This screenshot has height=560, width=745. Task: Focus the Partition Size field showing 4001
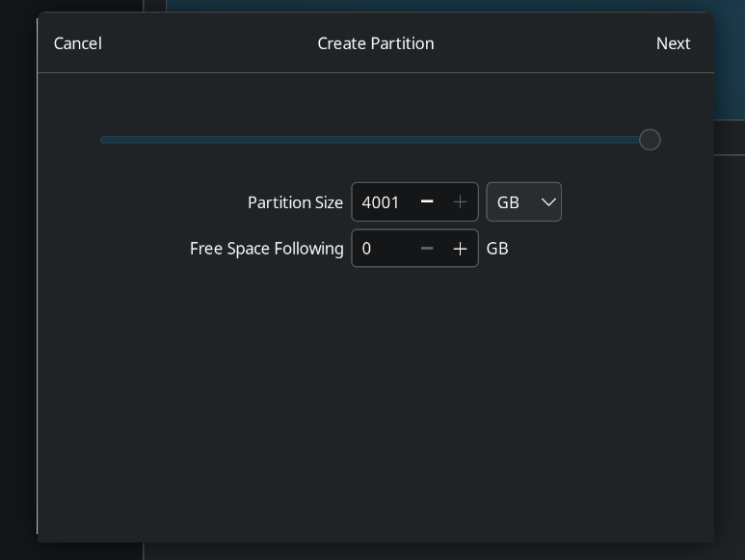click(x=382, y=202)
